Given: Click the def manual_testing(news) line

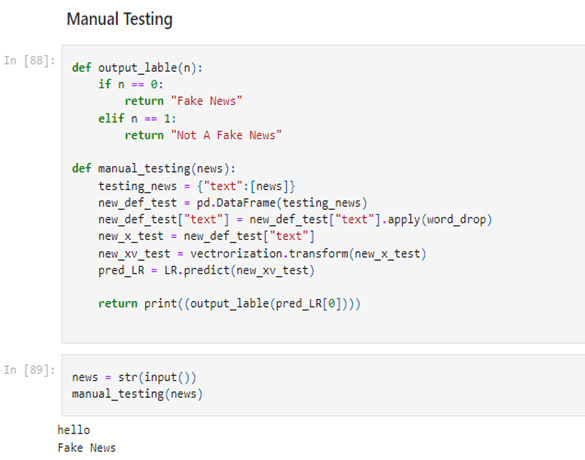Looking at the screenshot, I should [154, 169].
